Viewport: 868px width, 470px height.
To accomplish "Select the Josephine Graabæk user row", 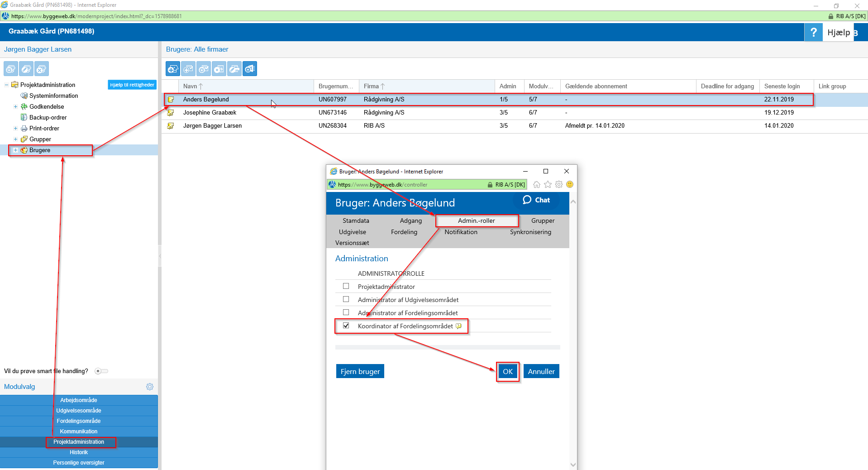I will pyautogui.click(x=210, y=113).
